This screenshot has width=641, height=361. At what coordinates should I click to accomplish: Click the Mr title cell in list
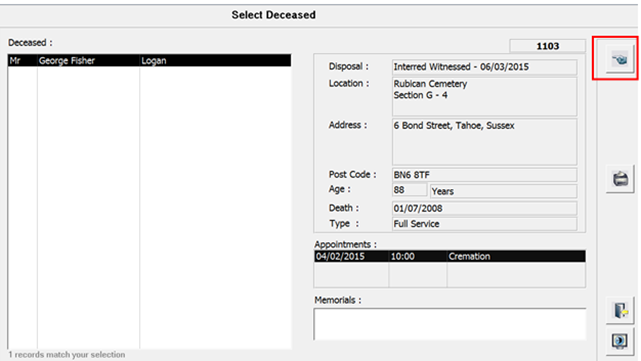(x=22, y=61)
